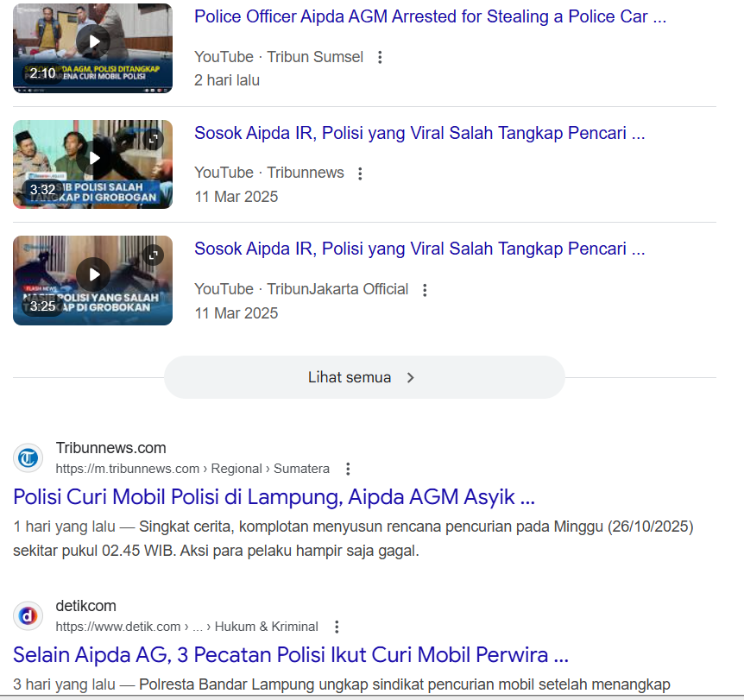
Task: Play the TribunJakarta Official video
Action: pyautogui.click(x=93, y=274)
